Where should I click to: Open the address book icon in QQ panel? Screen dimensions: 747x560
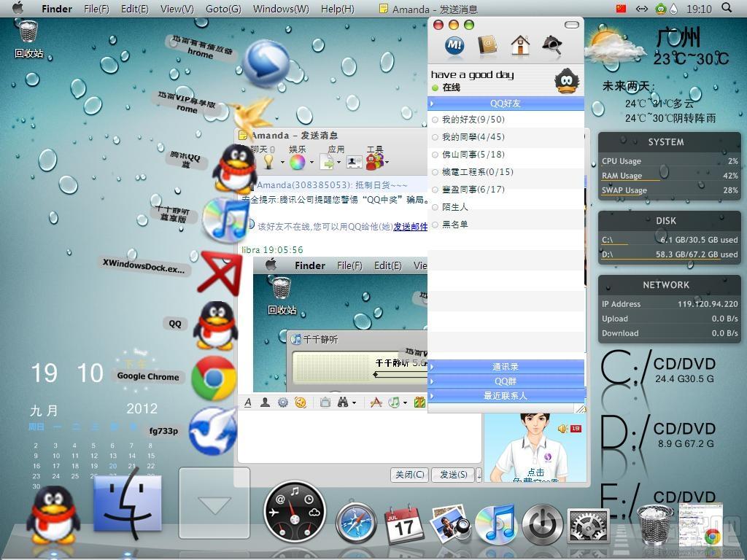(487, 45)
